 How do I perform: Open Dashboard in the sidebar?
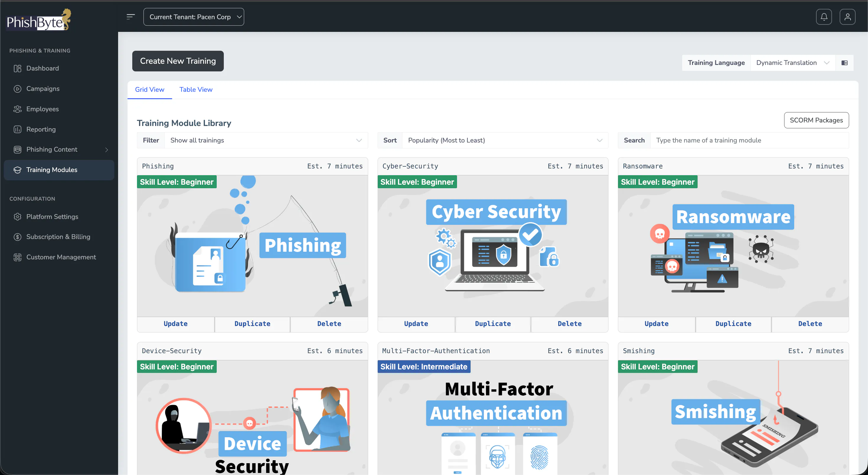(59, 69)
